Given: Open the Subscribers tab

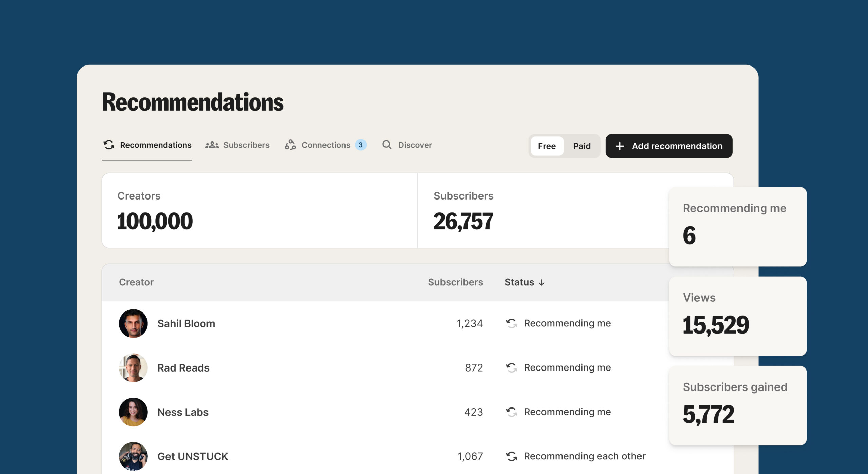Looking at the screenshot, I should pos(237,145).
